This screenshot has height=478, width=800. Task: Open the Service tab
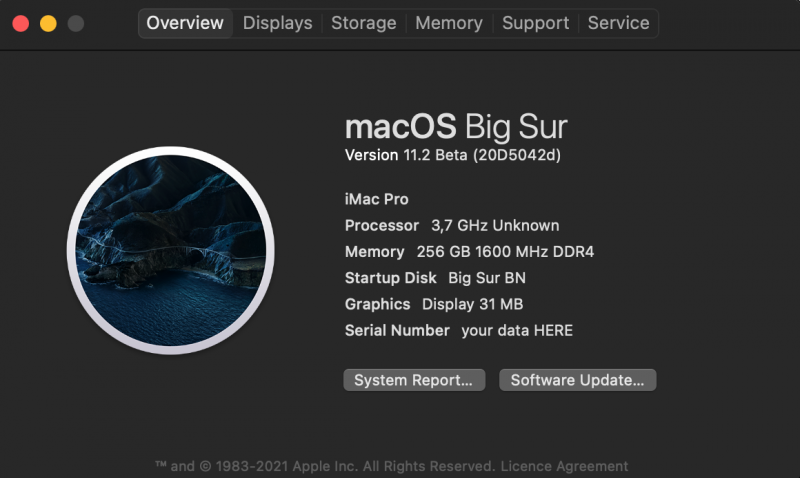coord(618,23)
